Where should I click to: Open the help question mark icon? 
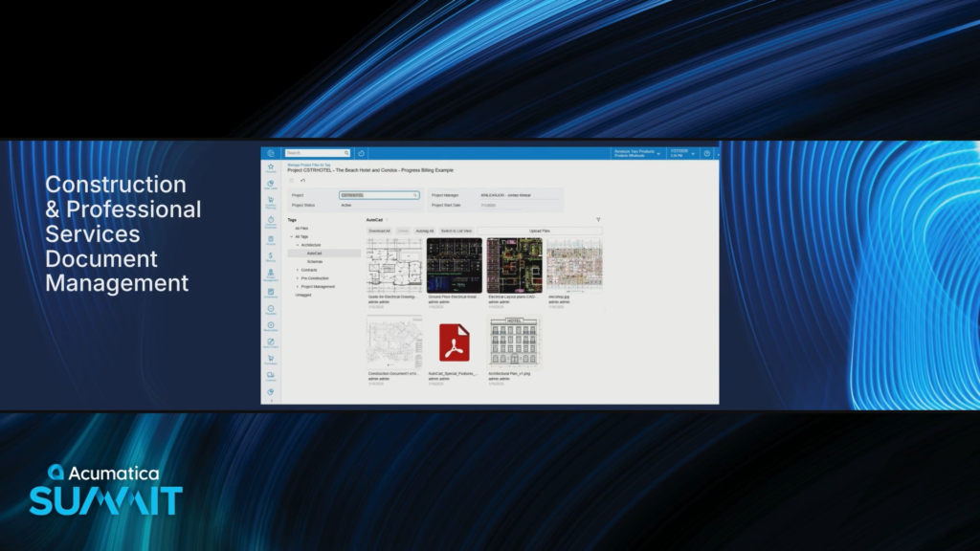click(x=707, y=153)
